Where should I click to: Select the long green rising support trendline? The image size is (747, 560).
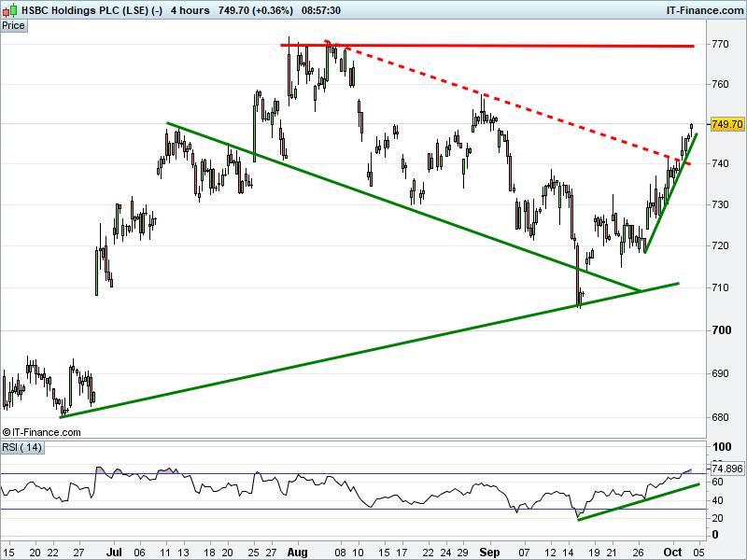(369, 351)
